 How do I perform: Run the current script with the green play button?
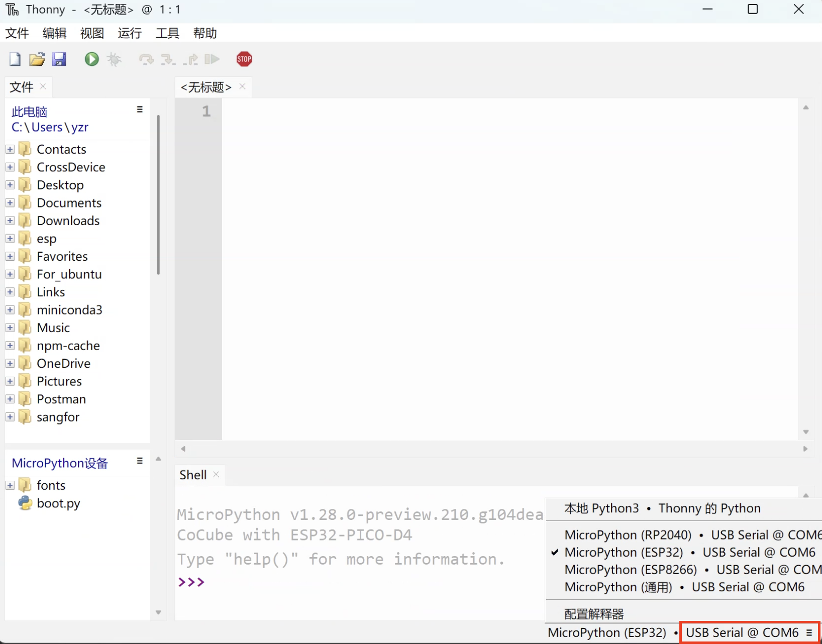click(x=91, y=59)
